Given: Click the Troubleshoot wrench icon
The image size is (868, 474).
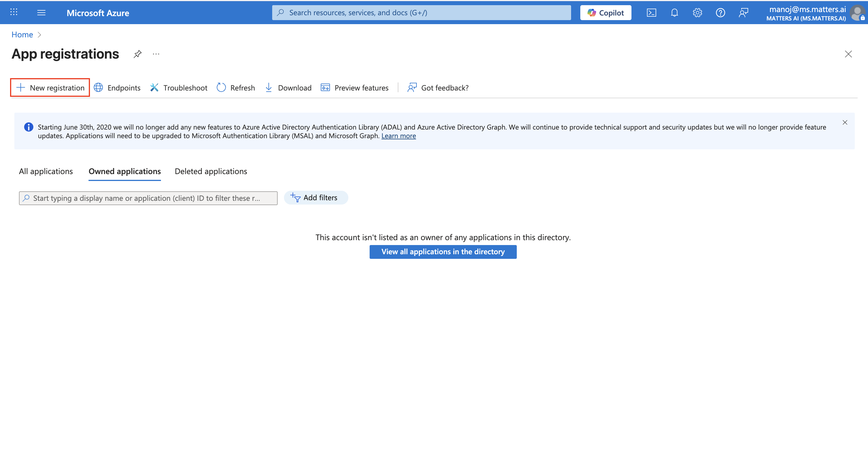Looking at the screenshot, I should 154,88.
